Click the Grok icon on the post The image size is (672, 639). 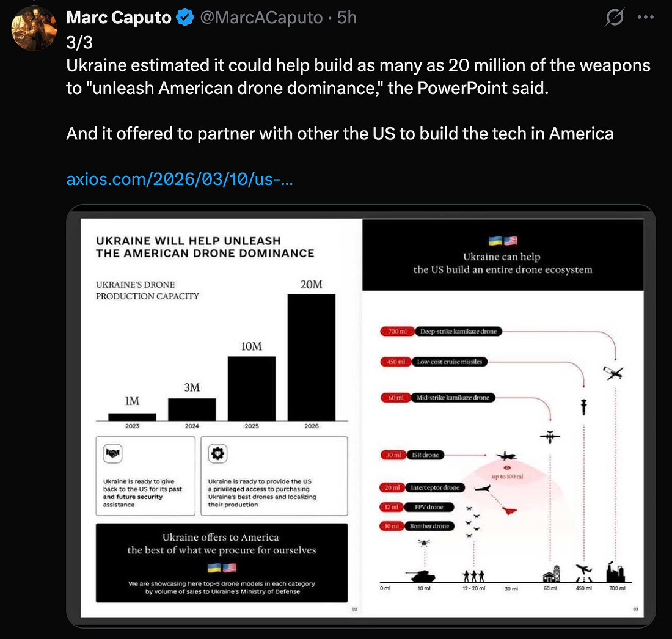[x=614, y=18]
